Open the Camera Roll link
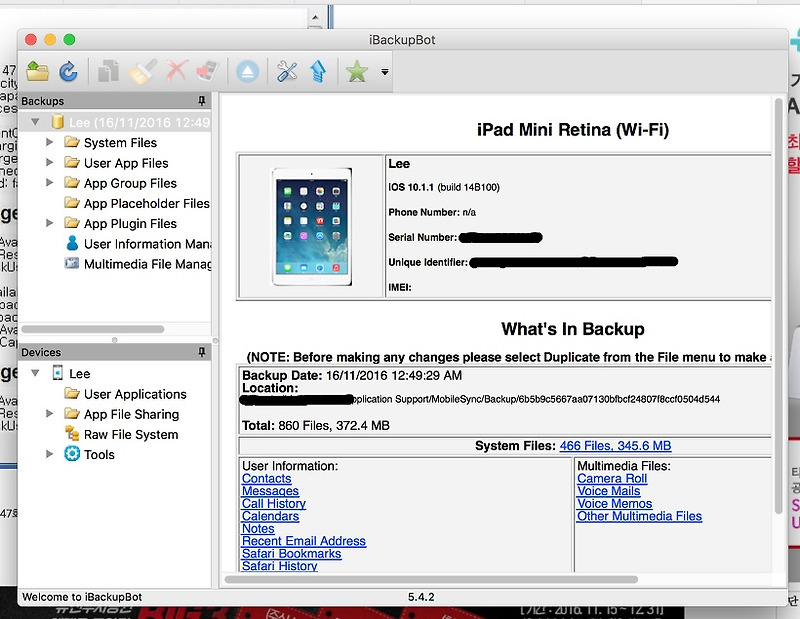Viewport: 800px width, 619px height. 612,478
